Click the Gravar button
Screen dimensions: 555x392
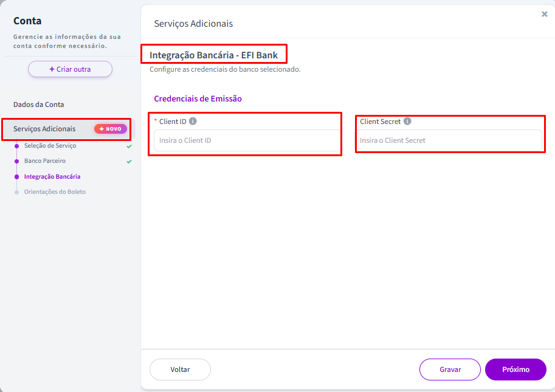click(x=450, y=370)
